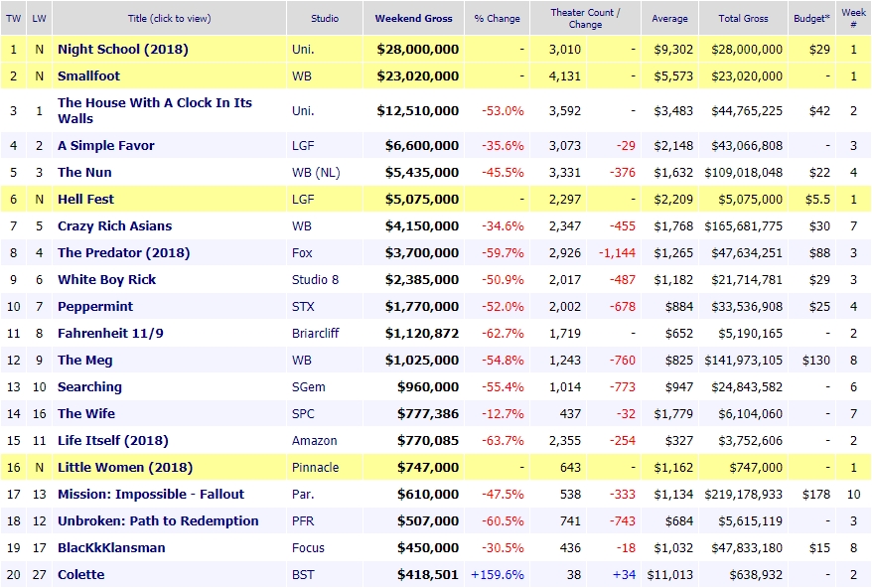Click the Budget* column header
The height and width of the screenshot is (588, 872).
click(x=811, y=18)
